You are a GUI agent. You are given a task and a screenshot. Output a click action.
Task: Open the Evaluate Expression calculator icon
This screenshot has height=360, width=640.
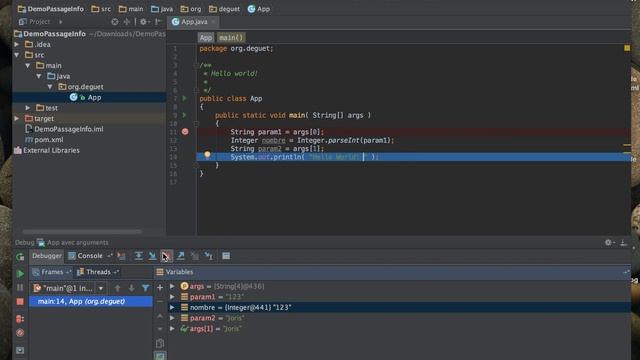[x=226, y=256]
